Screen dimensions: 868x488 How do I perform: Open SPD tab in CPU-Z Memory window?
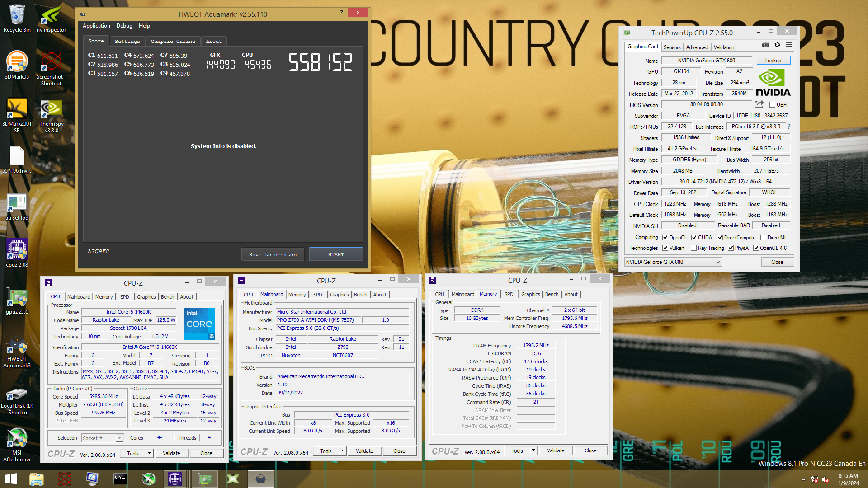click(509, 294)
